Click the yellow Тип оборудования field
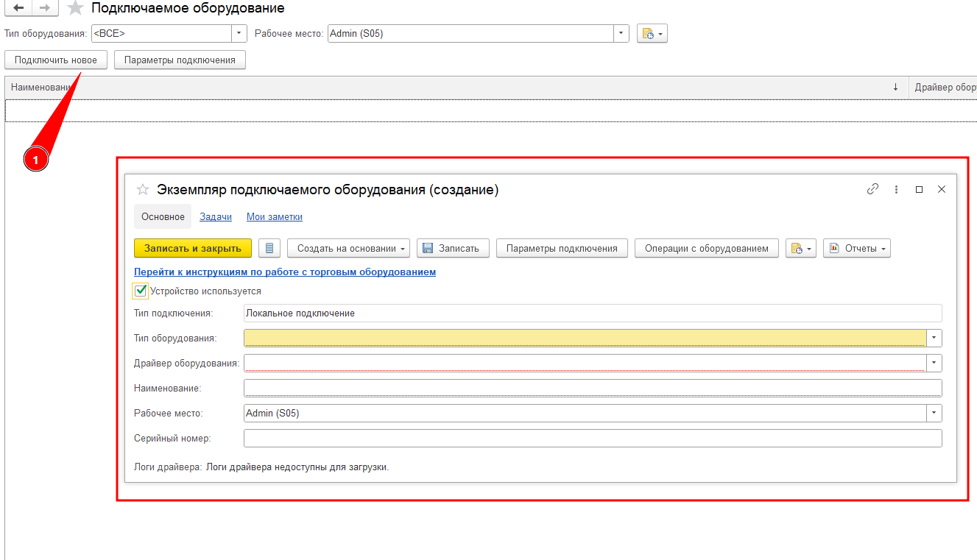This screenshot has width=977, height=560. pos(585,338)
